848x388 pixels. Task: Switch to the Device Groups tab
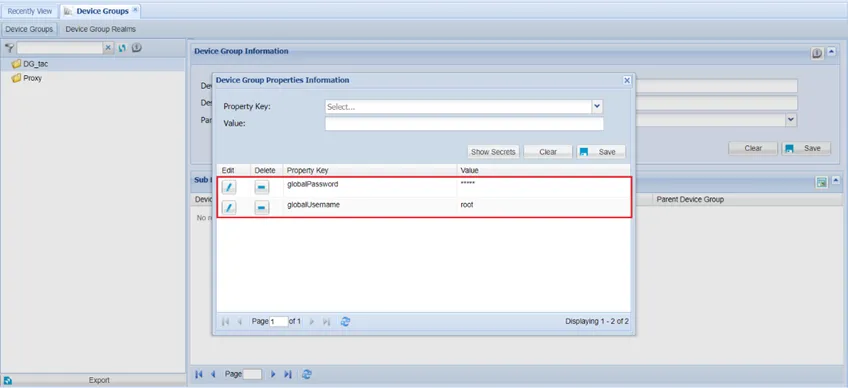[102, 11]
